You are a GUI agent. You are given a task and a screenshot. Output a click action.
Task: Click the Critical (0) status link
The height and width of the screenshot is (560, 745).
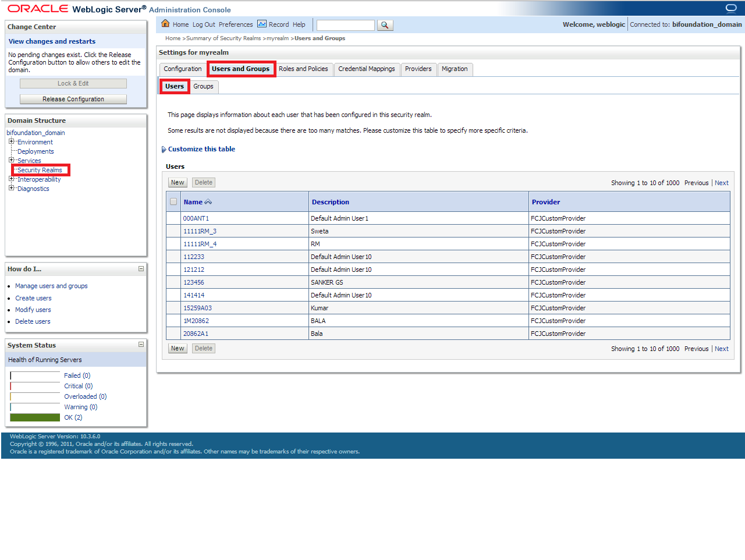click(x=79, y=386)
